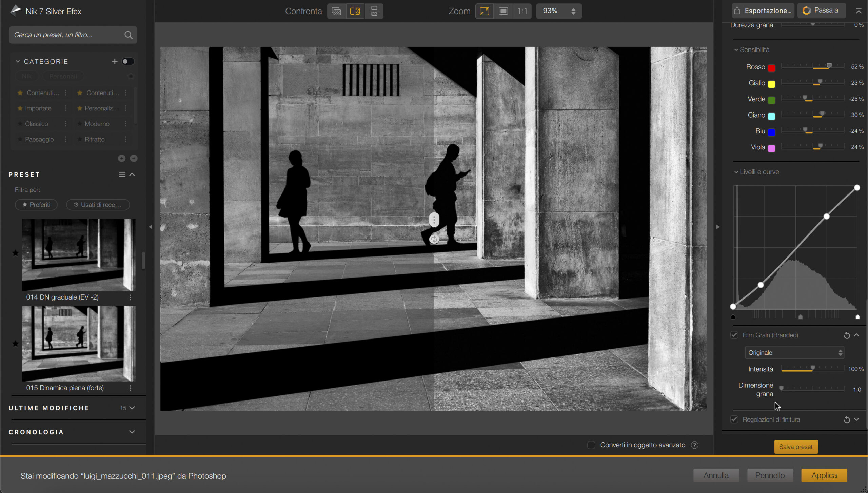Adjust the Rosso sensitivity slider
The width and height of the screenshot is (868, 493).
[x=829, y=66]
